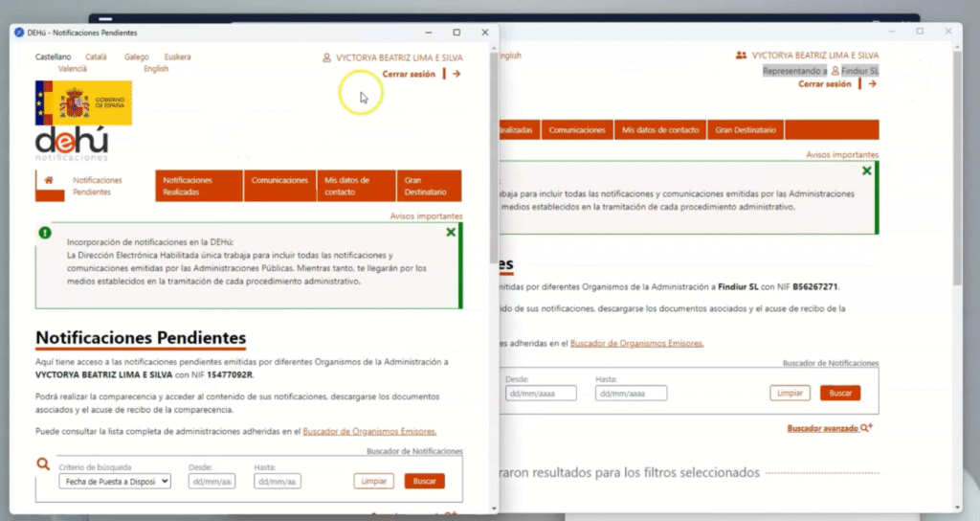Switch language to Galego

(x=136, y=57)
